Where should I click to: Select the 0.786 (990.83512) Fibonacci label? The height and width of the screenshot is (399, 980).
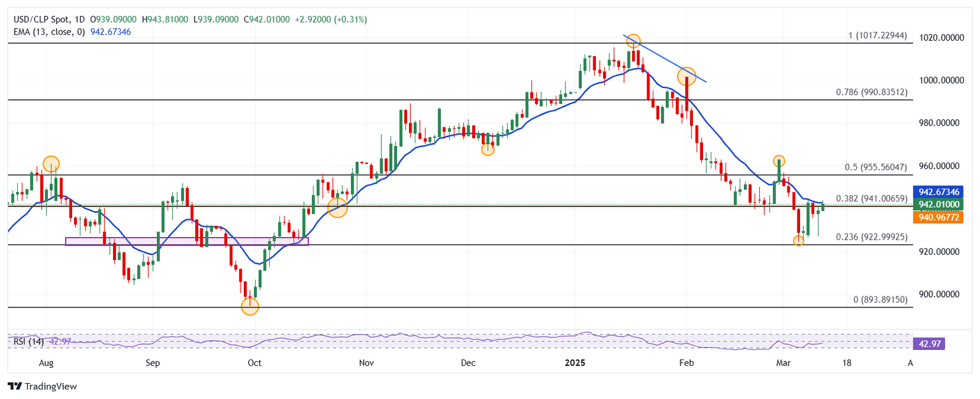click(871, 92)
